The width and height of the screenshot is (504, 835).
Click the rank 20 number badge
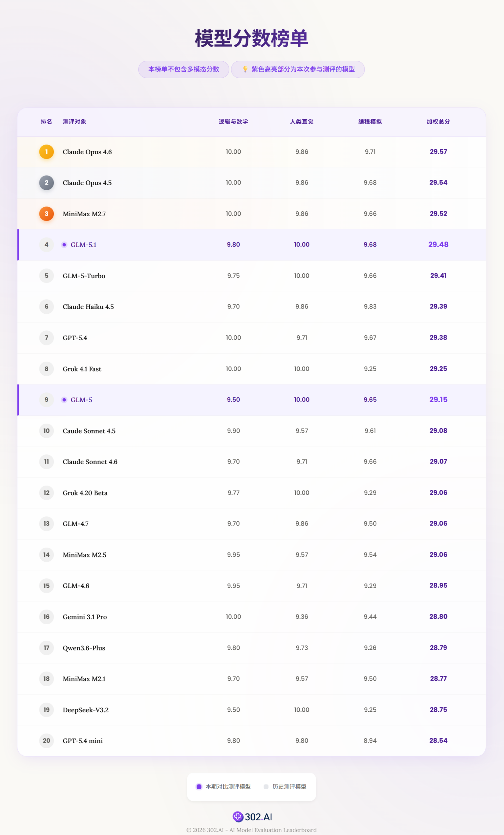46,741
